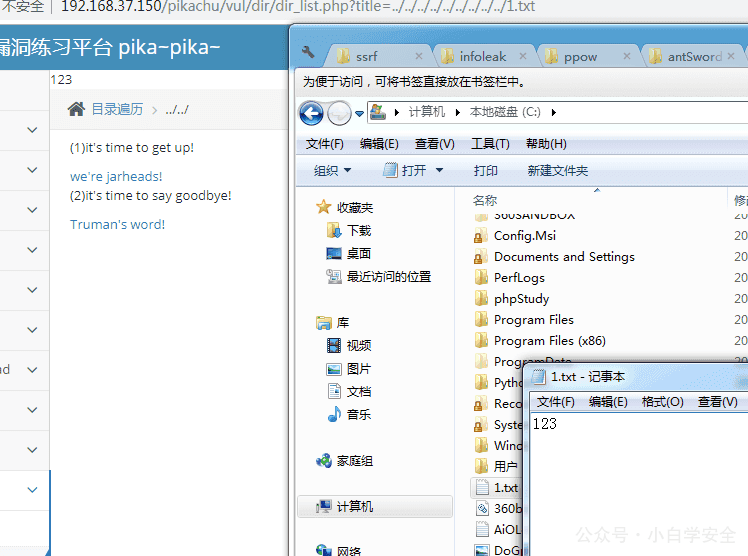Click the 名称 column header
748x556 pixels.
pyautogui.click(x=485, y=200)
